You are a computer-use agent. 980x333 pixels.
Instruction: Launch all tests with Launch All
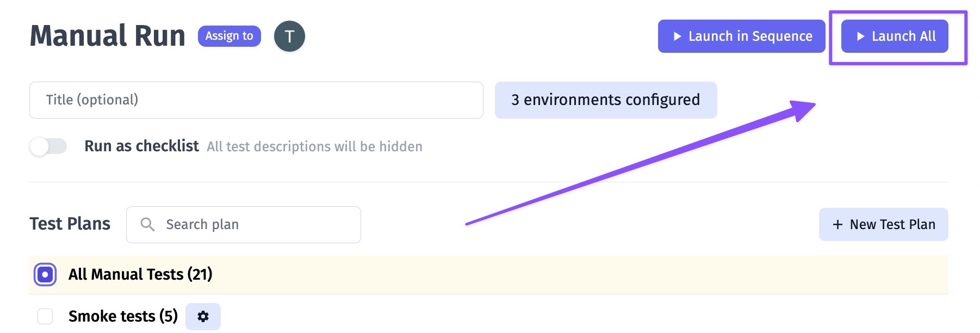click(x=895, y=36)
